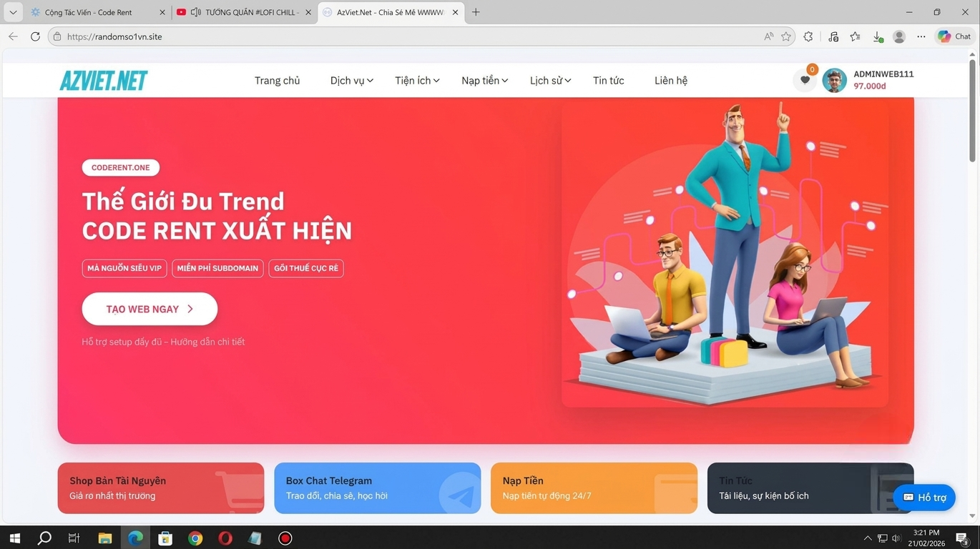The height and width of the screenshot is (549, 980).
Task: Expand the Lịch sử dropdown menu
Action: point(550,81)
